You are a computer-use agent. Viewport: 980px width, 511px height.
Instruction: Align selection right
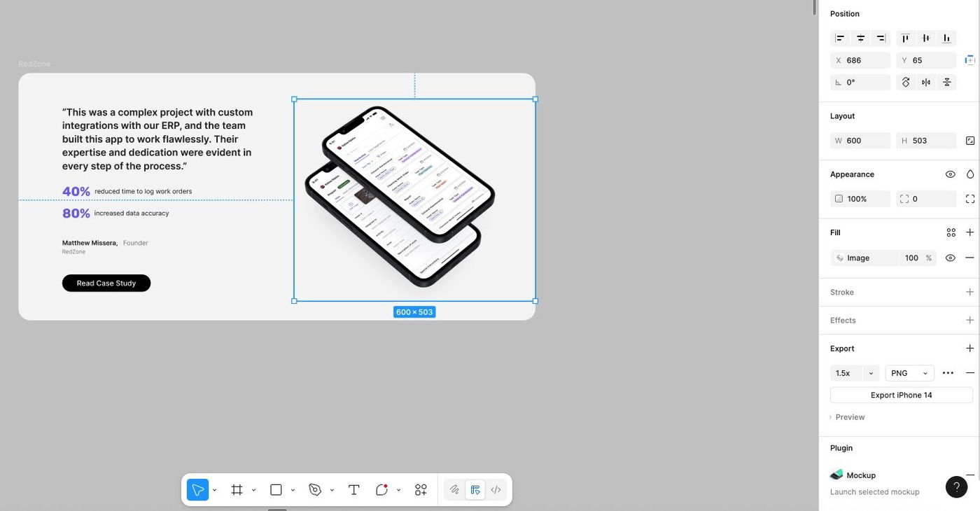coord(881,38)
